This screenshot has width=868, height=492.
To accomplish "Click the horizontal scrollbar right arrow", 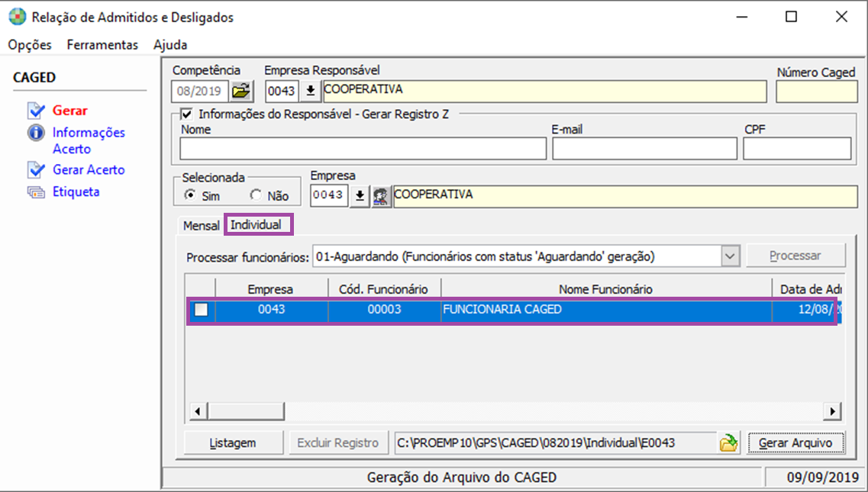I will pos(832,411).
